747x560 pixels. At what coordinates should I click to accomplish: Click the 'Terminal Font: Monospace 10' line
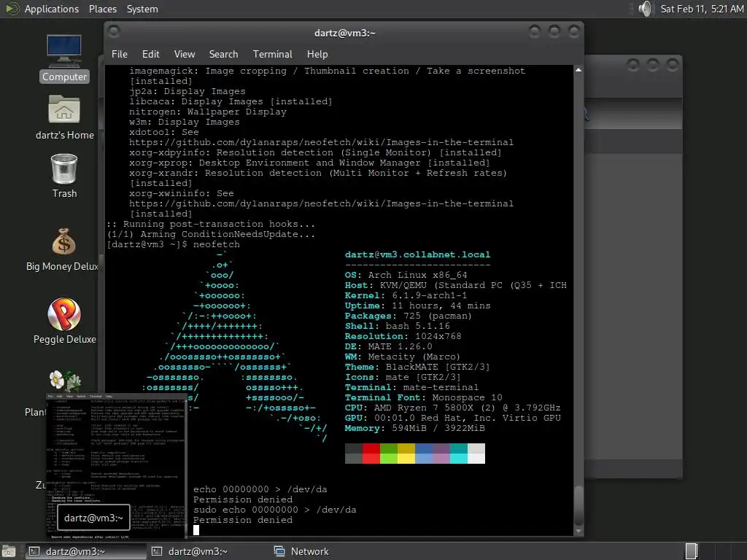click(x=424, y=397)
